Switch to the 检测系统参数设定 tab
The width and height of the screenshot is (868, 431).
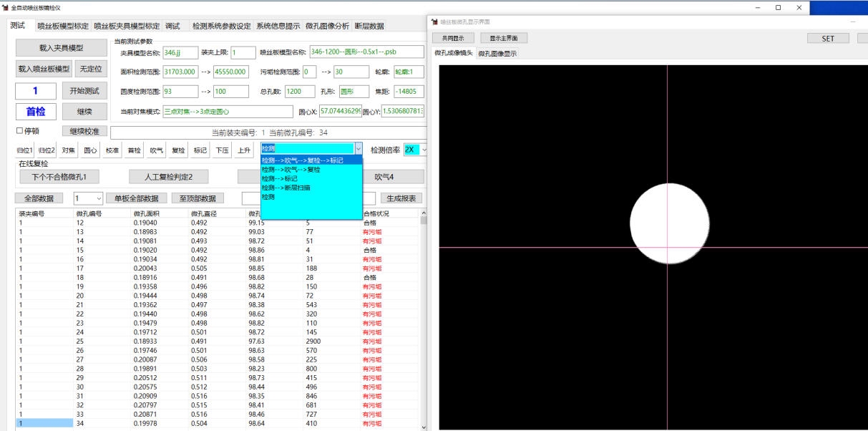[221, 26]
